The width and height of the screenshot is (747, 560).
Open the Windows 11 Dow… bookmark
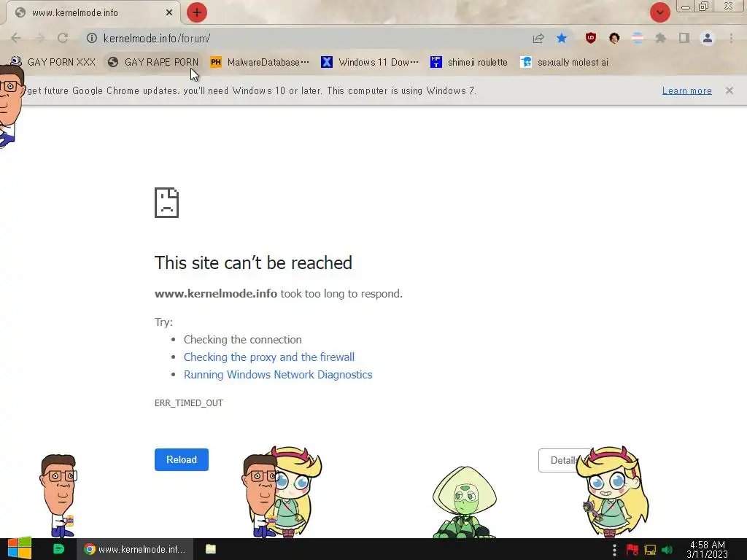370,63
